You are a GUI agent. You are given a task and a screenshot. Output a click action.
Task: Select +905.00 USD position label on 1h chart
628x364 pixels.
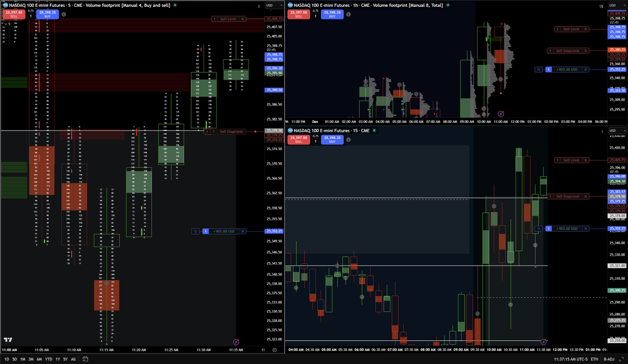(x=567, y=69)
